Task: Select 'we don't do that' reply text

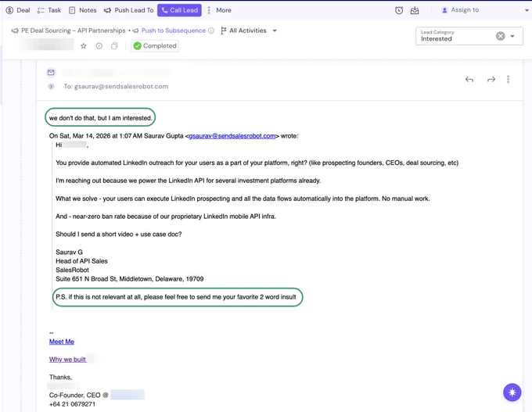Action: 101,118
